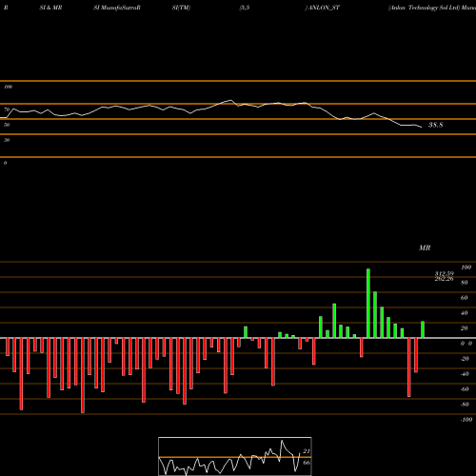476x476 pixels.
Task: Click the MR axis label -20
Action: click(465, 359)
